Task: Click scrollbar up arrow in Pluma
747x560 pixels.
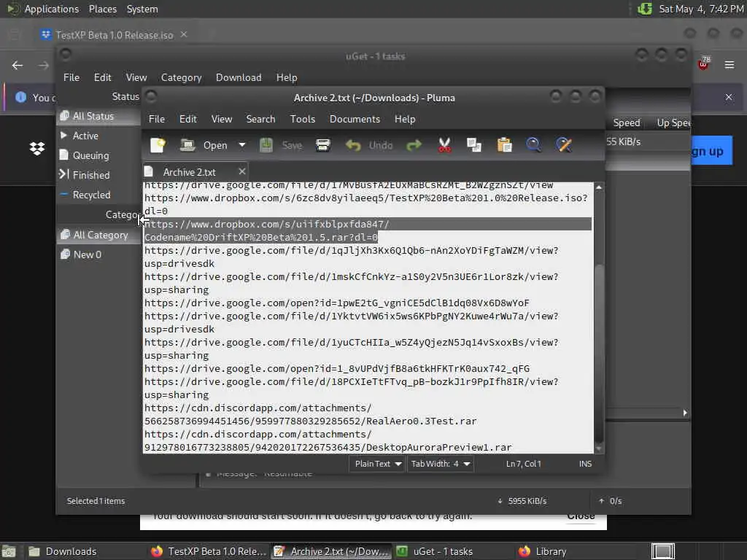Action: tap(599, 187)
